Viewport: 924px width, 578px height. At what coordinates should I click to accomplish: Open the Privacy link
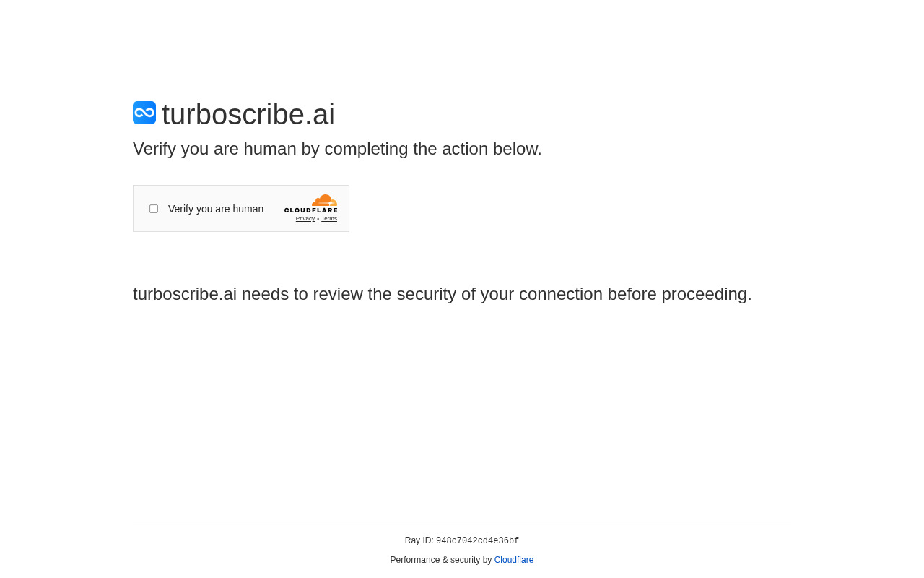click(305, 217)
